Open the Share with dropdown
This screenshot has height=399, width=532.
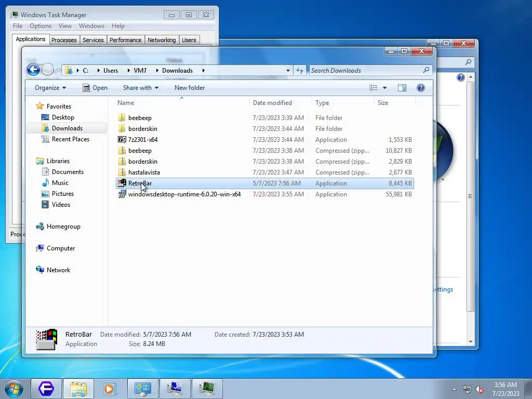pyautogui.click(x=140, y=88)
